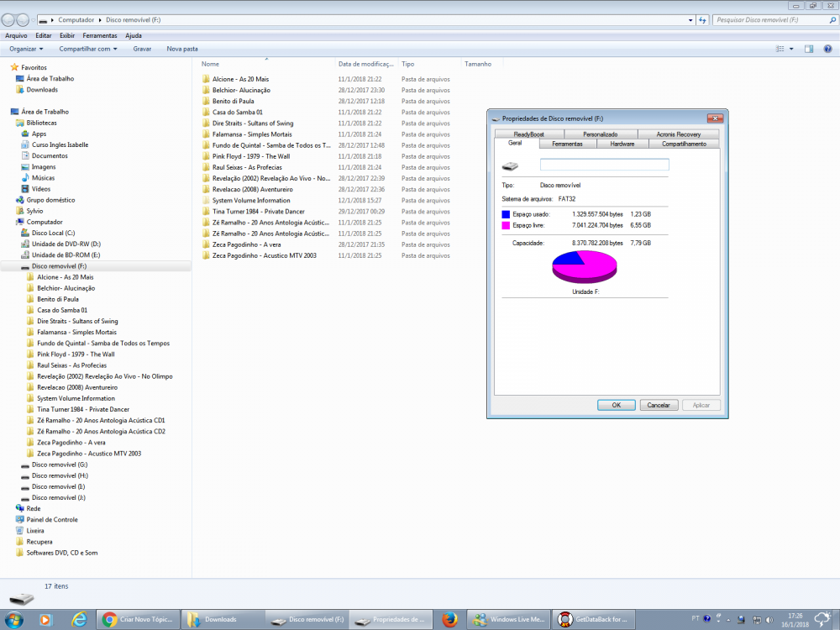Click the drive label text field
Screen dimensions: 840x630
pos(604,165)
